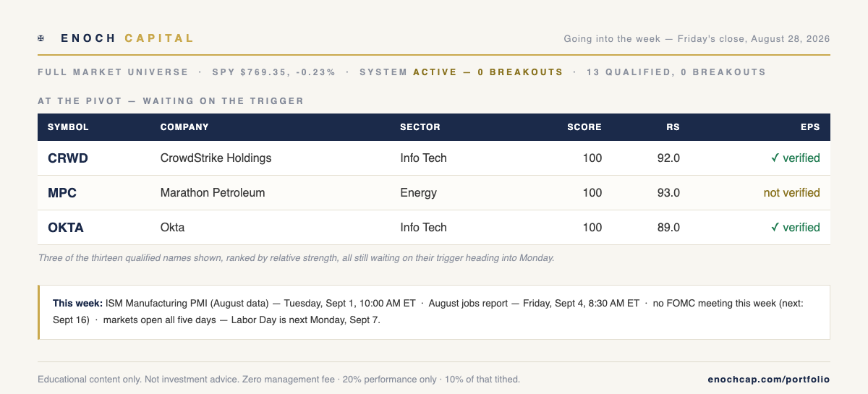The width and height of the screenshot is (868, 394).
Task: Click the score 100 in OKTA row
Action: [x=592, y=228]
